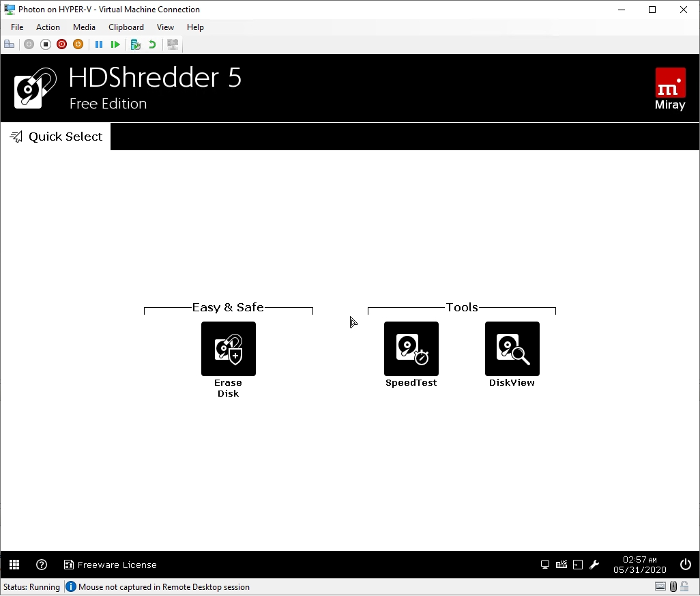
Task: Open the View menu
Action: [x=165, y=27]
